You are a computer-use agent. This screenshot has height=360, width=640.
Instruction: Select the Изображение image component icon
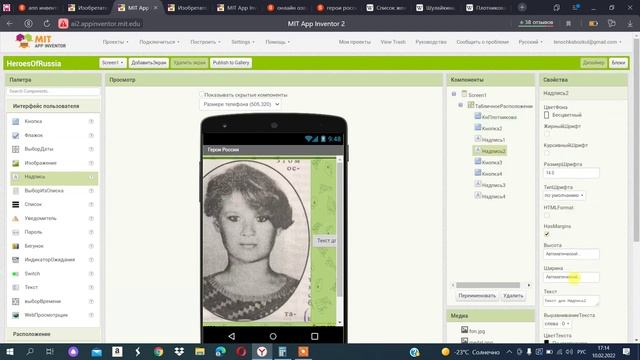coord(16,163)
